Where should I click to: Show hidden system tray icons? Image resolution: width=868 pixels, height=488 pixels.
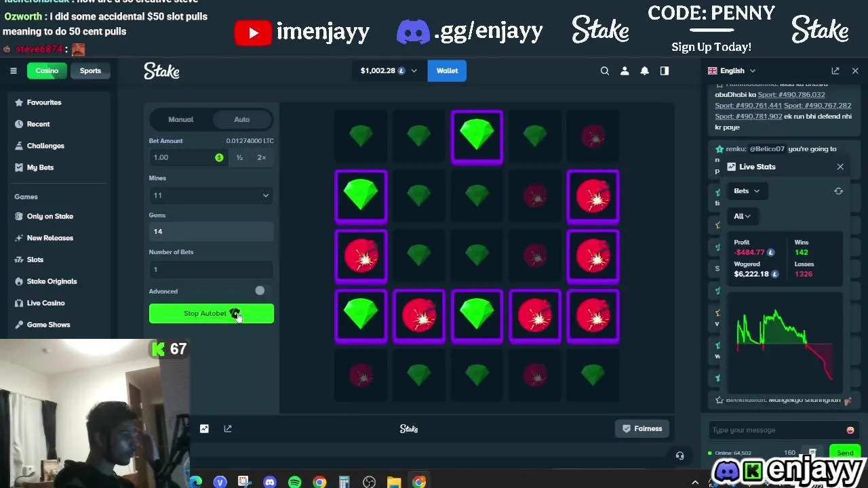pyautogui.click(x=695, y=483)
